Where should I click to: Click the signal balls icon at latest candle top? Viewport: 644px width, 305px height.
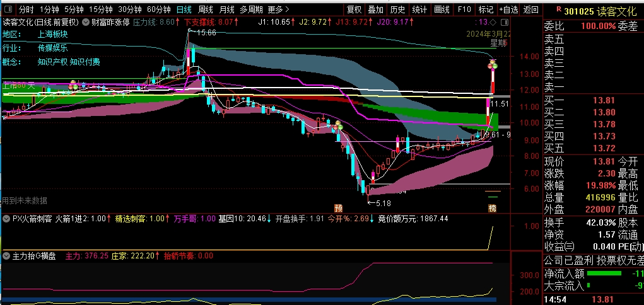[x=493, y=64]
